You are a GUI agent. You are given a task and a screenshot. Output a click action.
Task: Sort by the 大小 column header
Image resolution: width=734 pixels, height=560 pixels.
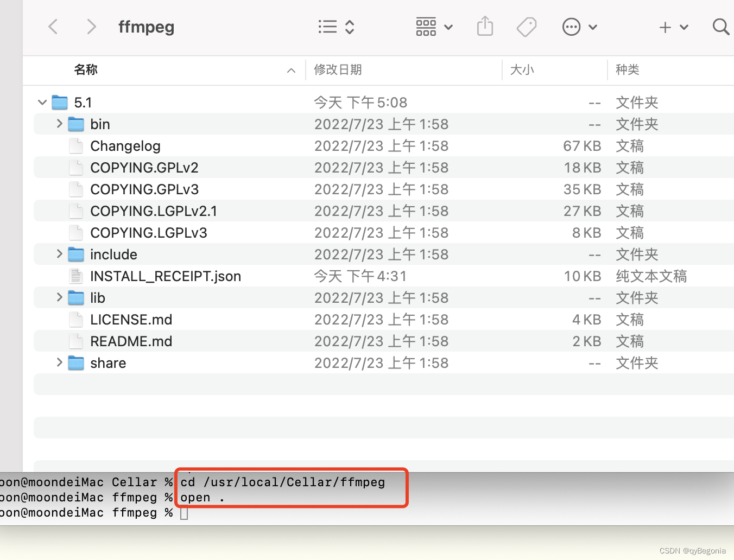coord(522,69)
